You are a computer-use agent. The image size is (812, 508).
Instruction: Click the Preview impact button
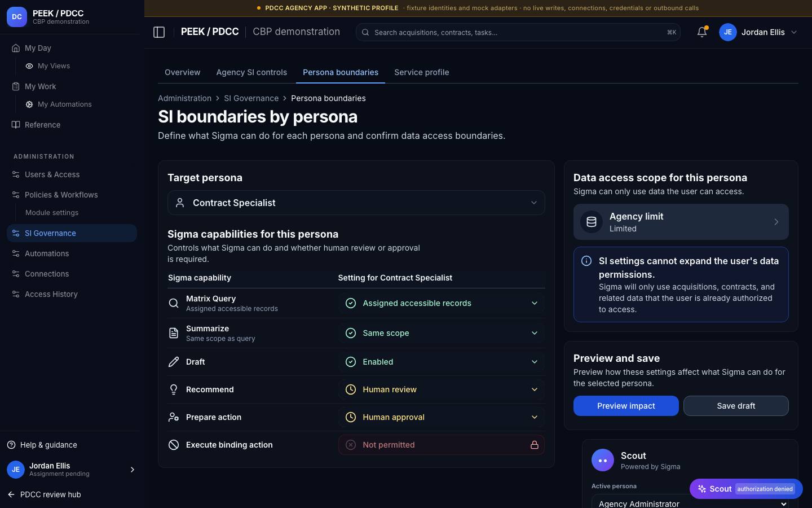[626, 406]
